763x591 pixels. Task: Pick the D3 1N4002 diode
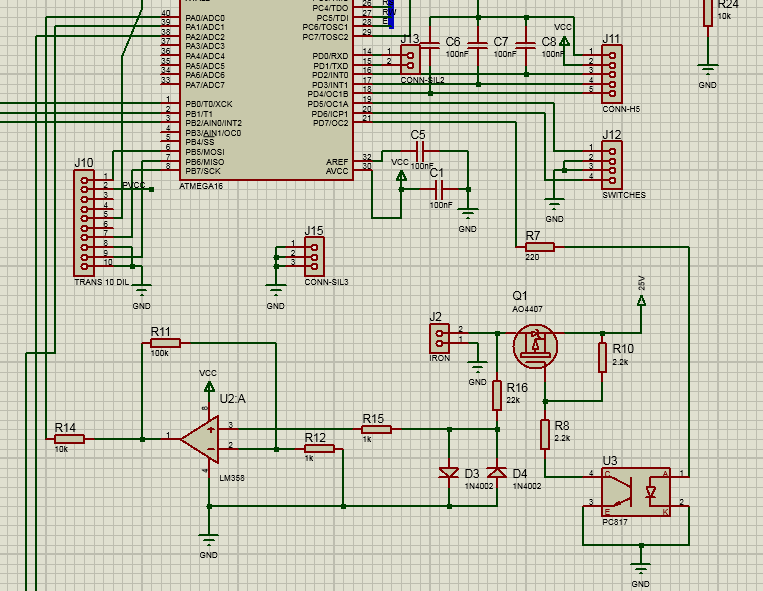click(448, 472)
